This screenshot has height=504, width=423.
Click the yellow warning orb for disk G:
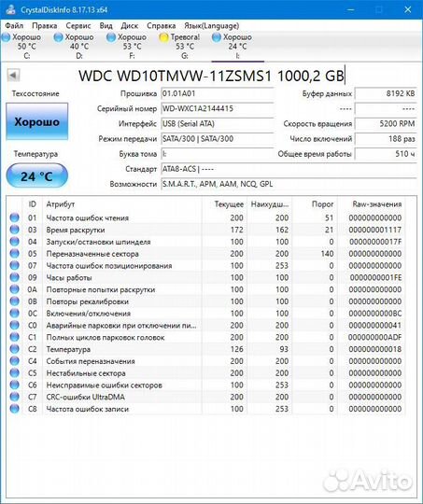pyautogui.click(x=163, y=37)
